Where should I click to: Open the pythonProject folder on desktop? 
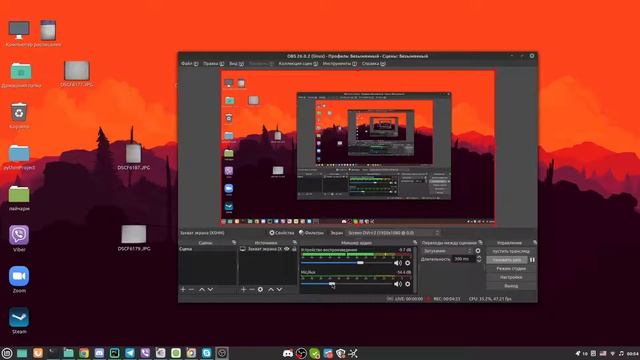click(19, 157)
